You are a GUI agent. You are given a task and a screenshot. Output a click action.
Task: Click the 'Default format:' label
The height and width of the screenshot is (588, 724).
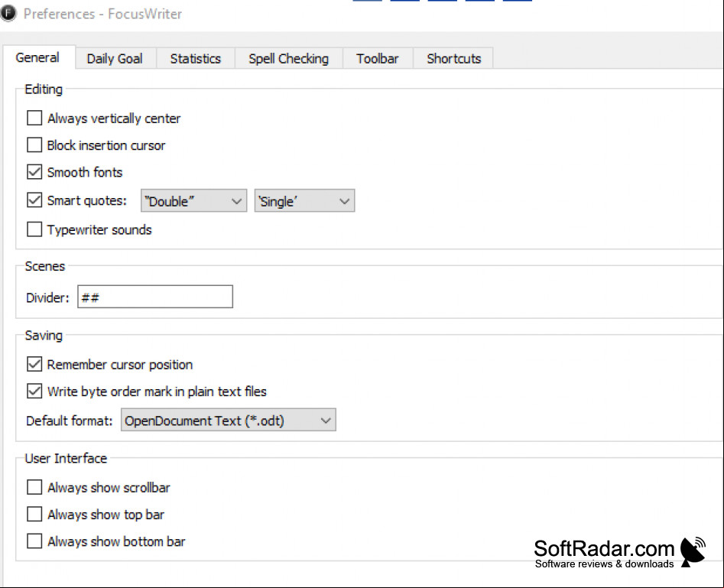click(70, 421)
